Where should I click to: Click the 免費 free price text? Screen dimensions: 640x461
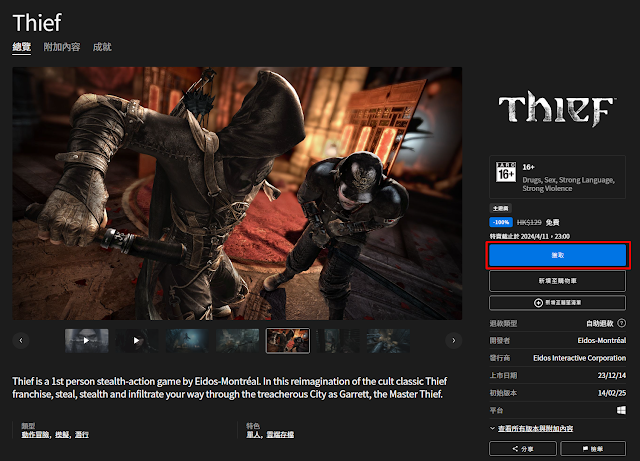[552, 222]
